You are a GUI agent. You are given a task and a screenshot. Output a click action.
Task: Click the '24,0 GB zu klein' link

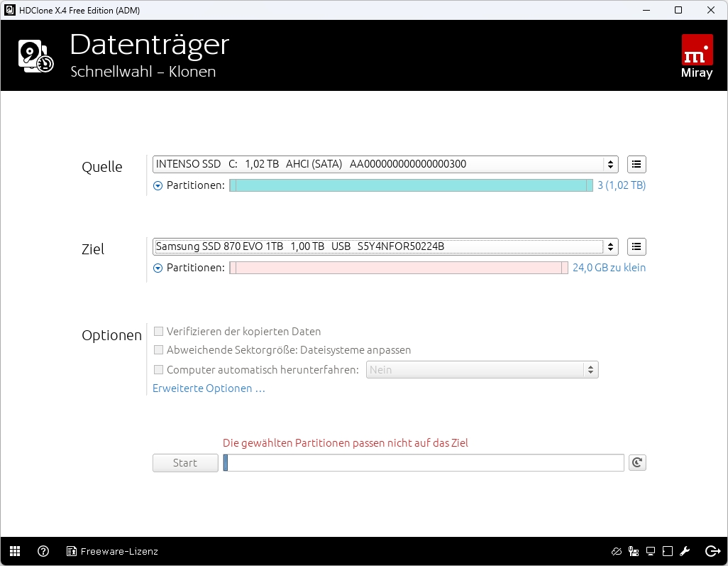tap(609, 268)
